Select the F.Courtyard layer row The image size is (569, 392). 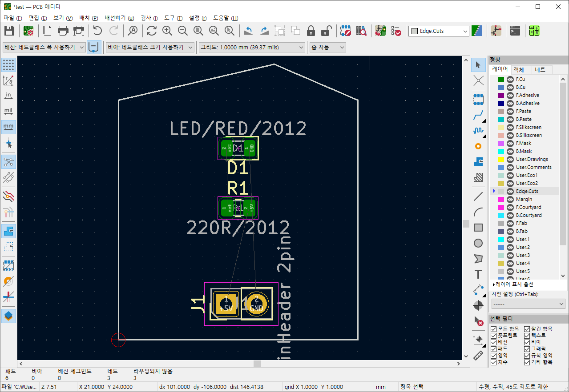pos(525,207)
